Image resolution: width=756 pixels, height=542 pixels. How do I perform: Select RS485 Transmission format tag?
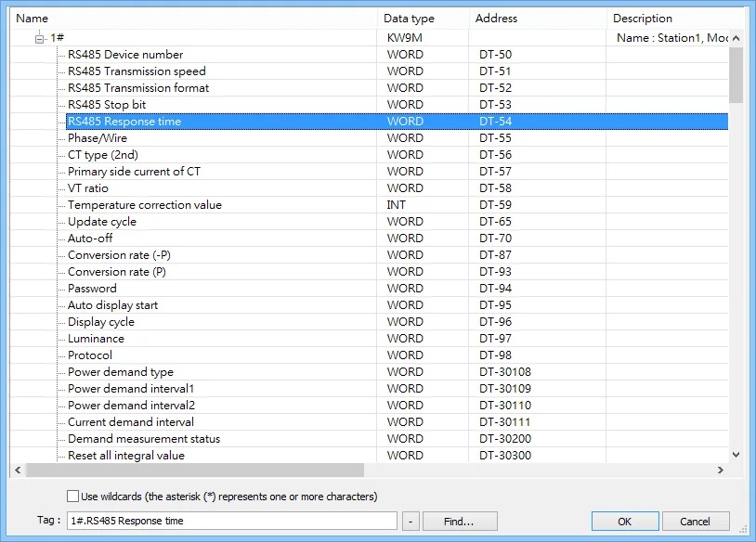[138, 87]
